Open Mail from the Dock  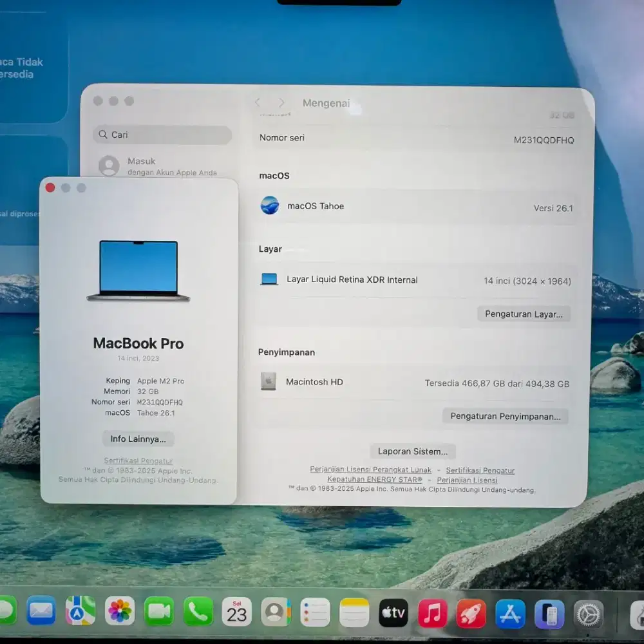pos(41,611)
